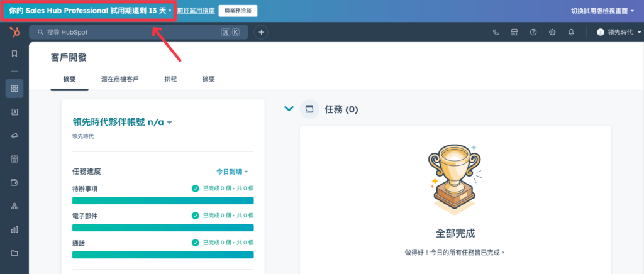Open the automation workflow icon in sidebar
This screenshot has width=644, height=274.
[14, 206]
